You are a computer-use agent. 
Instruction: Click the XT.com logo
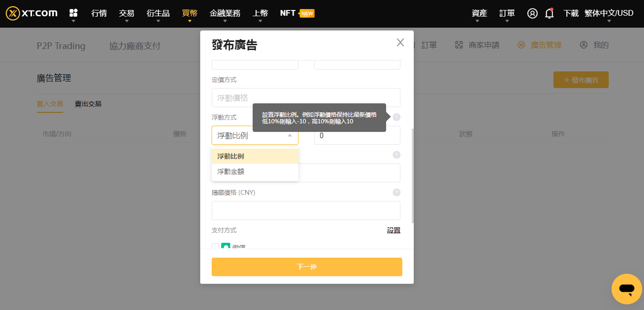tap(31, 13)
